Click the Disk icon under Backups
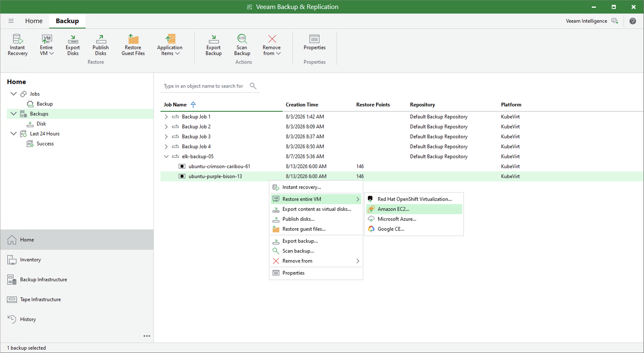 [30, 124]
